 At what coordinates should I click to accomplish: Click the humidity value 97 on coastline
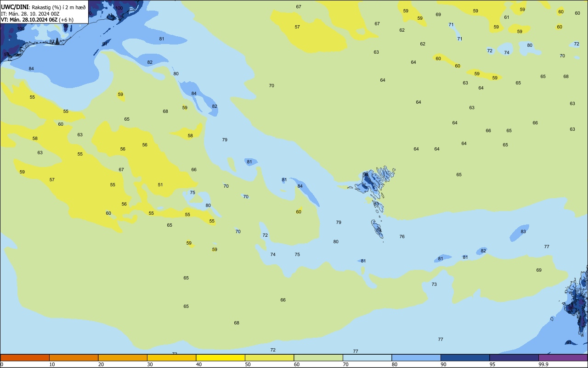(6, 55)
